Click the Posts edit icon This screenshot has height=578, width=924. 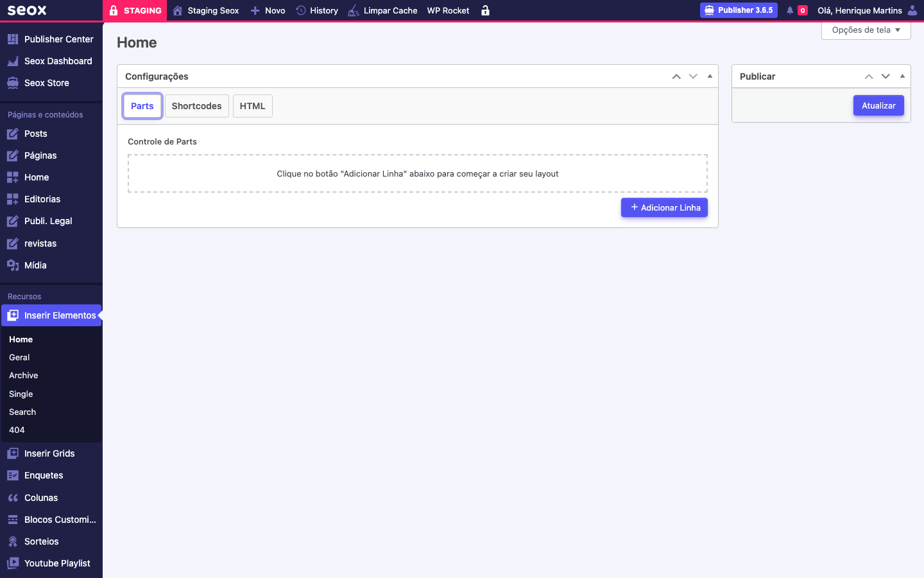pyautogui.click(x=13, y=134)
